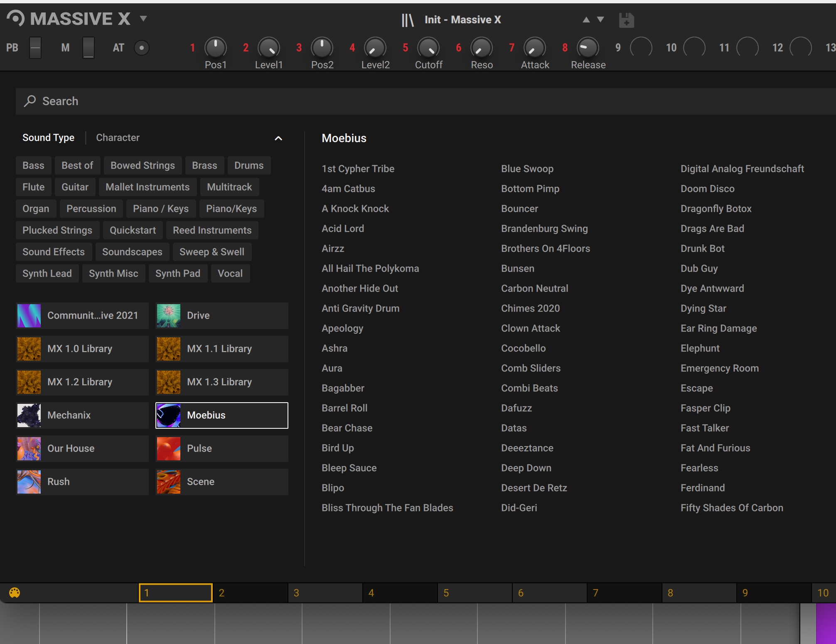Screen dimensions: 836x644
Task: Select the Mechanix library
Action: coord(82,415)
